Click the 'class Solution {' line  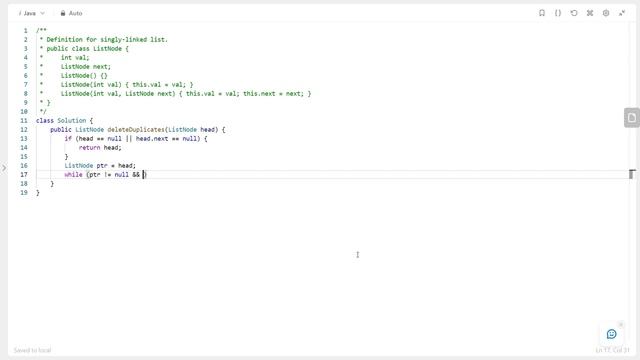64,120
